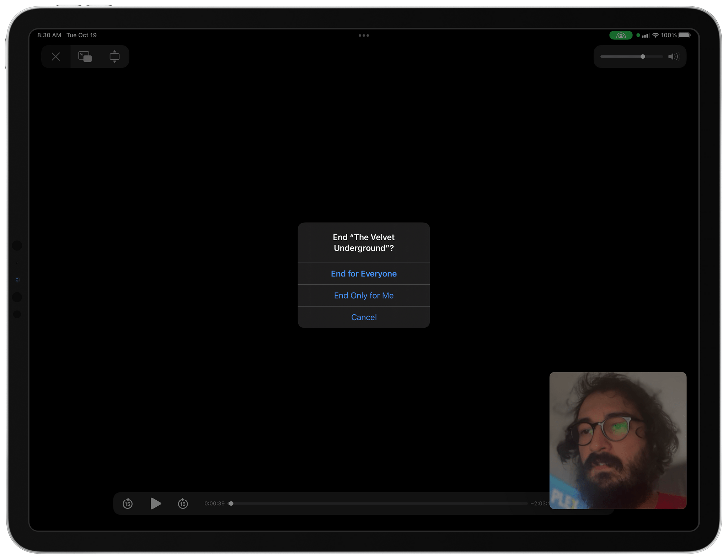This screenshot has width=728, height=560.
Task: Tap the elapsed time 0:00:39
Action: 214,503
